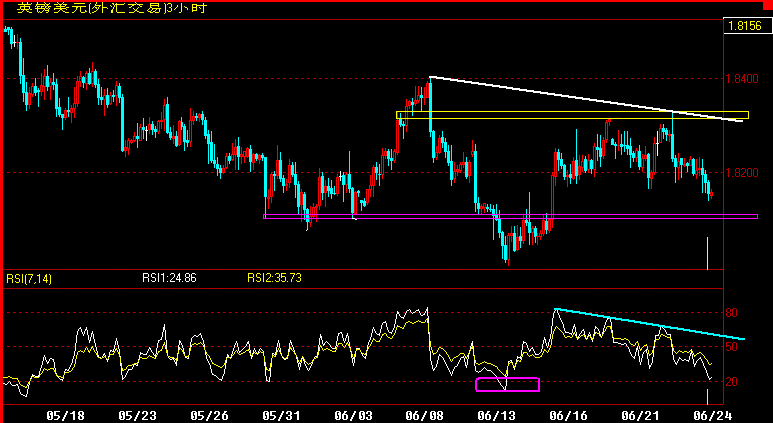
Task: Select the 06/03 date label
Action: 351,416
